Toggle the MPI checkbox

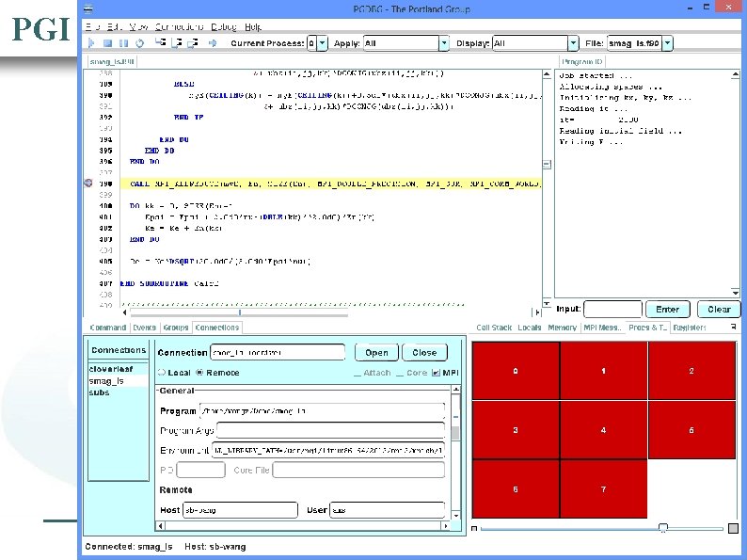[436, 373]
